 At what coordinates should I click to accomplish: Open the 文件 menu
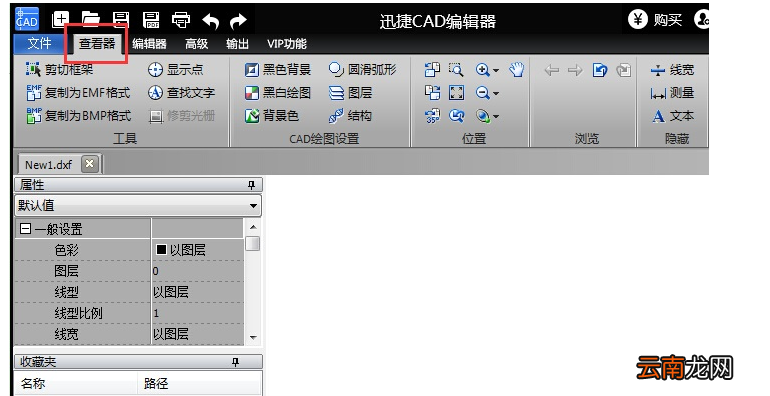pos(39,44)
